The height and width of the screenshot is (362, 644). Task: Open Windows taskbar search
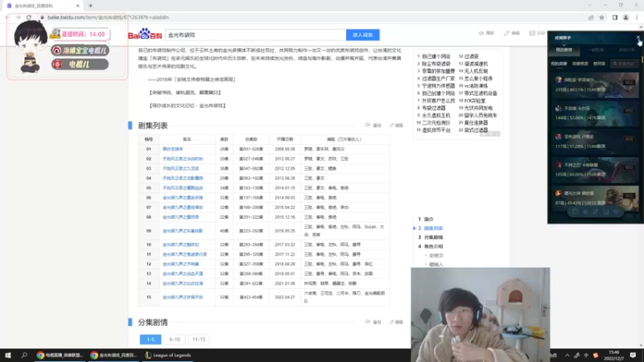click(x=24, y=355)
